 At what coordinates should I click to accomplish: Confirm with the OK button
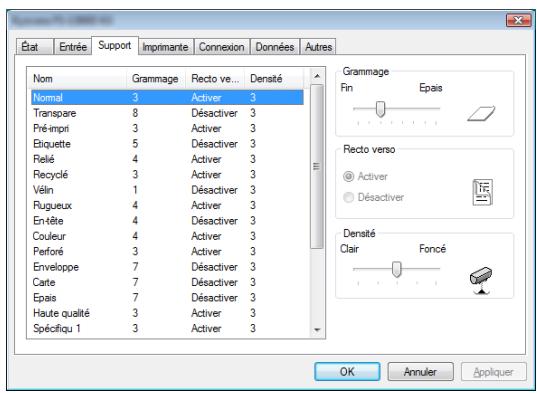pyautogui.click(x=347, y=371)
